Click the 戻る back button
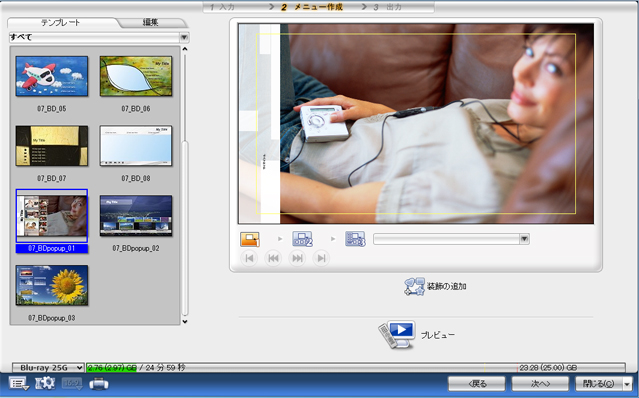 coord(477,384)
